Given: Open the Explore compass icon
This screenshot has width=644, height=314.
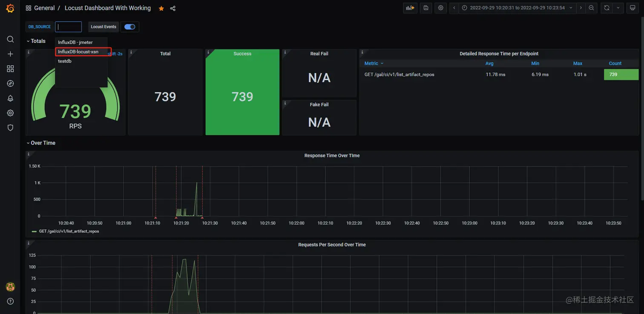Looking at the screenshot, I should coord(10,83).
